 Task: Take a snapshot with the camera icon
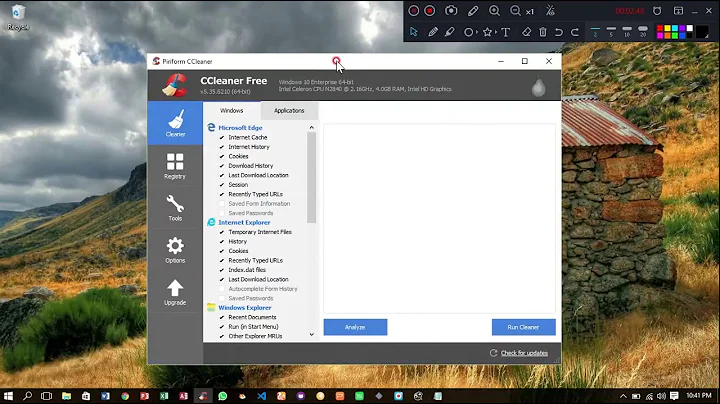click(451, 11)
